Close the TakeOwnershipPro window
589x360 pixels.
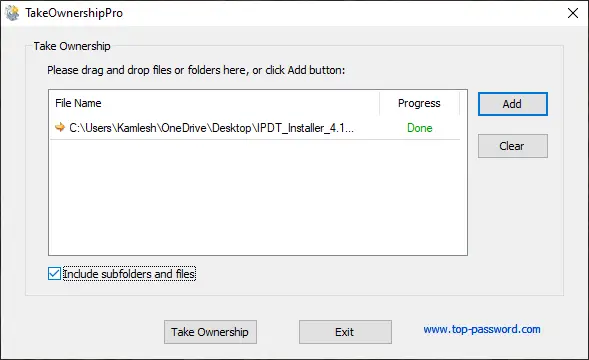click(x=573, y=13)
